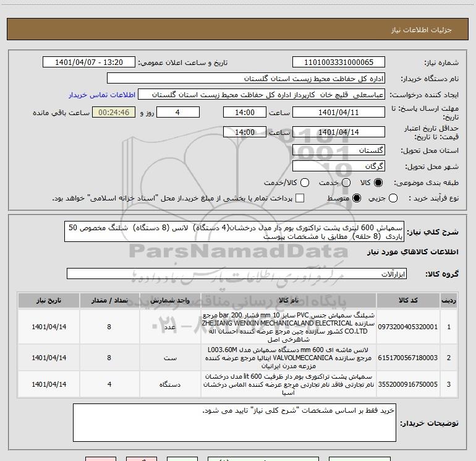The image size is (476, 461).
Task: Click quantity 8 in the hose row
Action: pyautogui.click(x=109, y=327)
